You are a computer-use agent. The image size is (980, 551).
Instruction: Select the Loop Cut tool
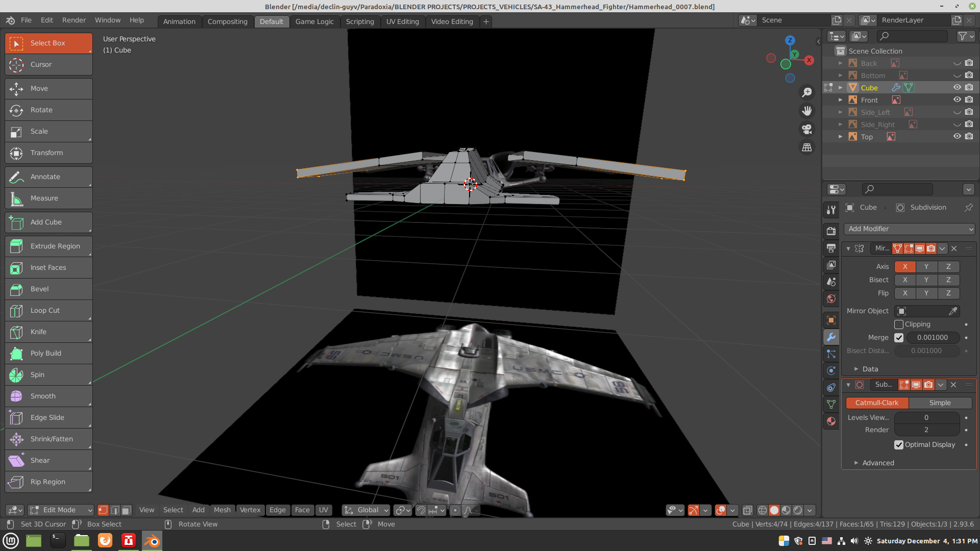click(x=48, y=311)
